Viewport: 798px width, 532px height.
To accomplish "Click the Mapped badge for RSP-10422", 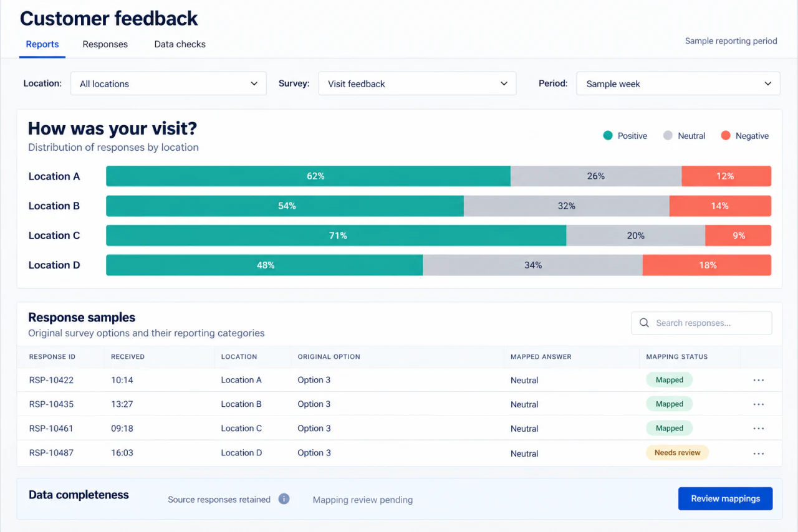I will [x=669, y=379].
